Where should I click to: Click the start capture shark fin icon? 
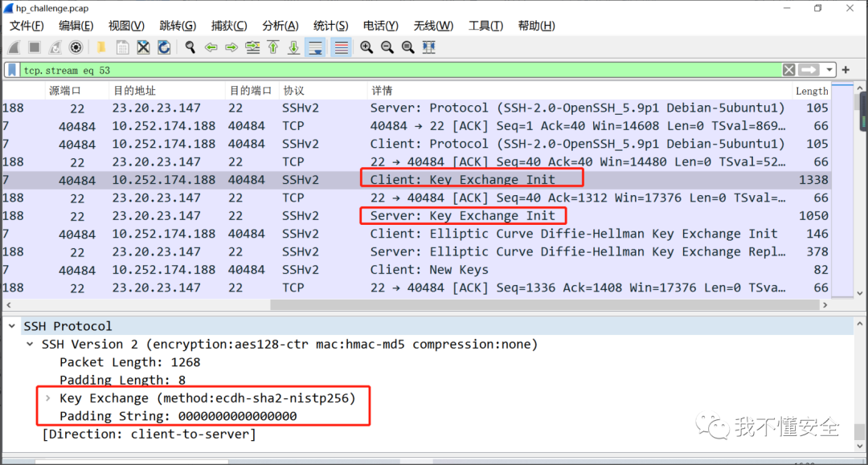coord(14,47)
